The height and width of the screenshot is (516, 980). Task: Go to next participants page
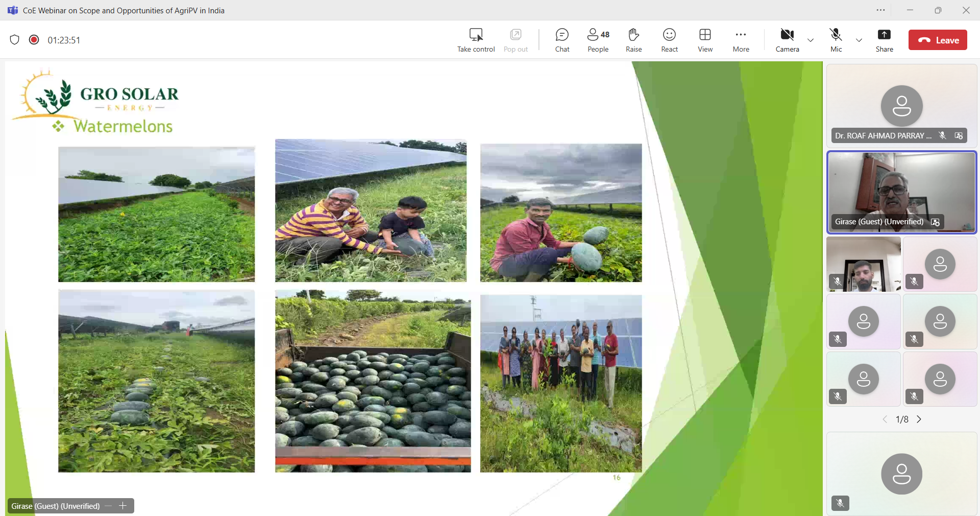point(919,419)
